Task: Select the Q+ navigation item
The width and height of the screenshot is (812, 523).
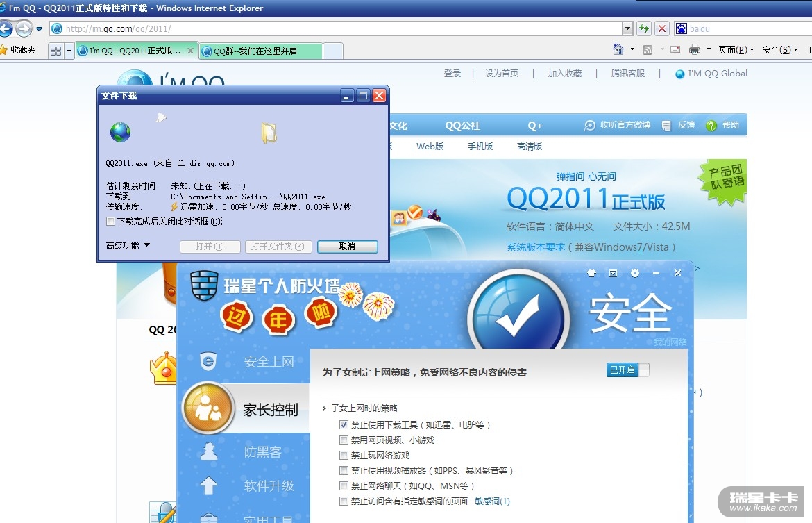Action: 535,126
